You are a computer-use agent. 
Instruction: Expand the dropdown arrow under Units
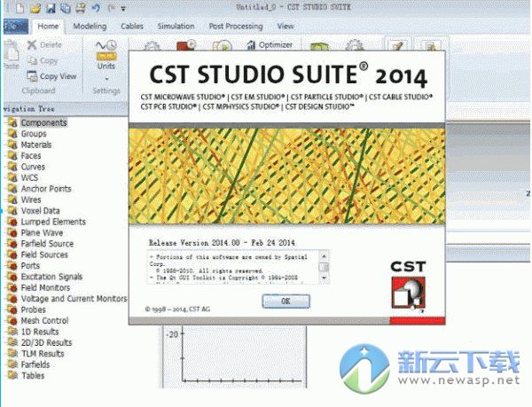(106, 79)
